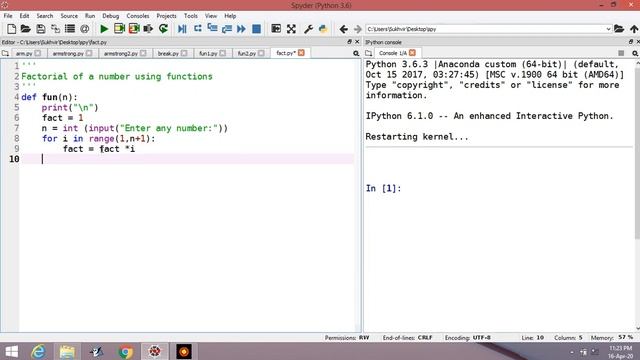Switch to the fun2.py editor tab

pos(246,53)
